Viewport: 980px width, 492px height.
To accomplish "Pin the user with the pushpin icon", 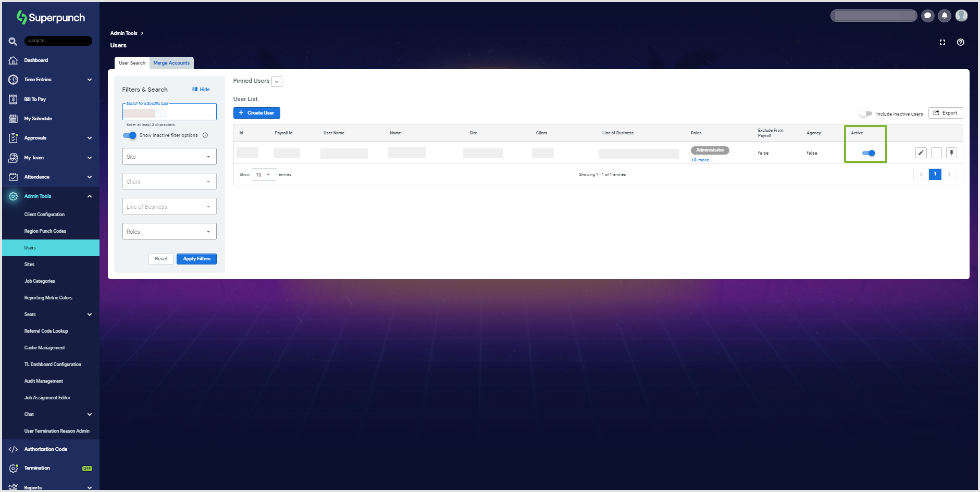I will 951,153.
